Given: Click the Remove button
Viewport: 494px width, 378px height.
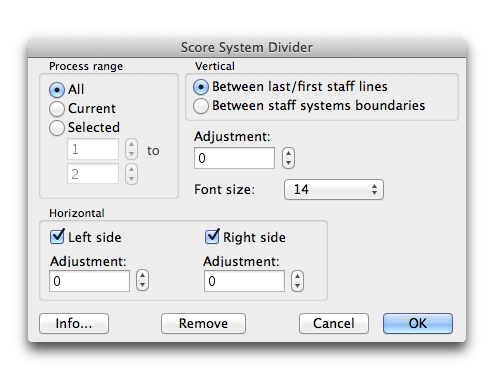Looking at the screenshot, I should pyautogui.click(x=203, y=323).
